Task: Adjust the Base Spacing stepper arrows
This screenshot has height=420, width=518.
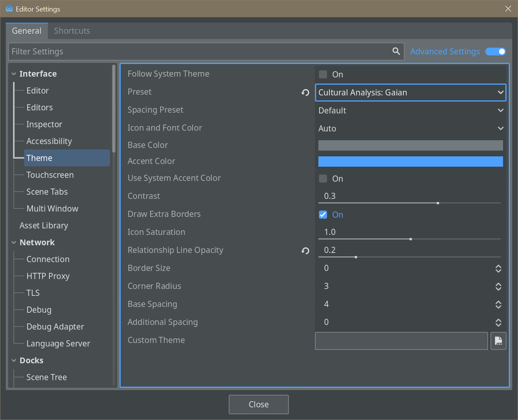Action: (x=498, y=305)
